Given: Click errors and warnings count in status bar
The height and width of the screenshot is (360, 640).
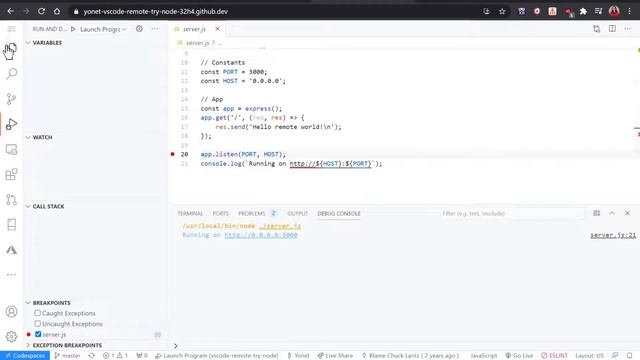Looking at the screenshot, I should click(115, 356).
